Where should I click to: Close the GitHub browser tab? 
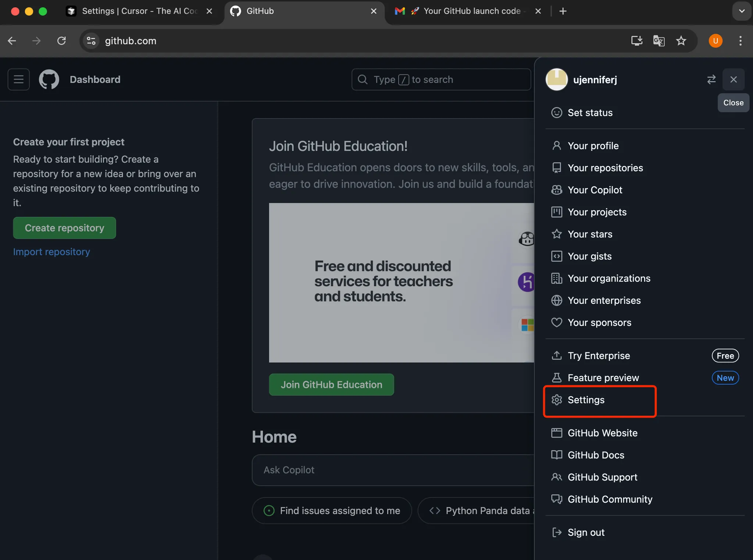pyautogui.click(x=374, y=11)
